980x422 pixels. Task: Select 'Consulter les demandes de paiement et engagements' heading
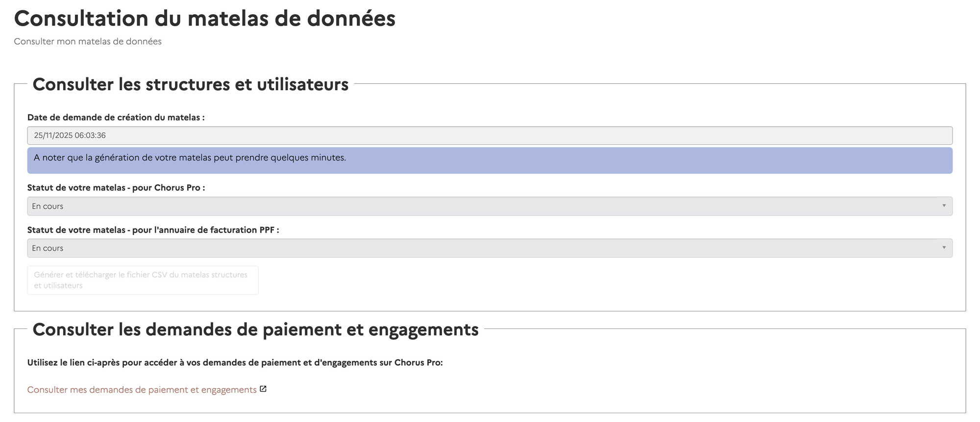[255, 329]
